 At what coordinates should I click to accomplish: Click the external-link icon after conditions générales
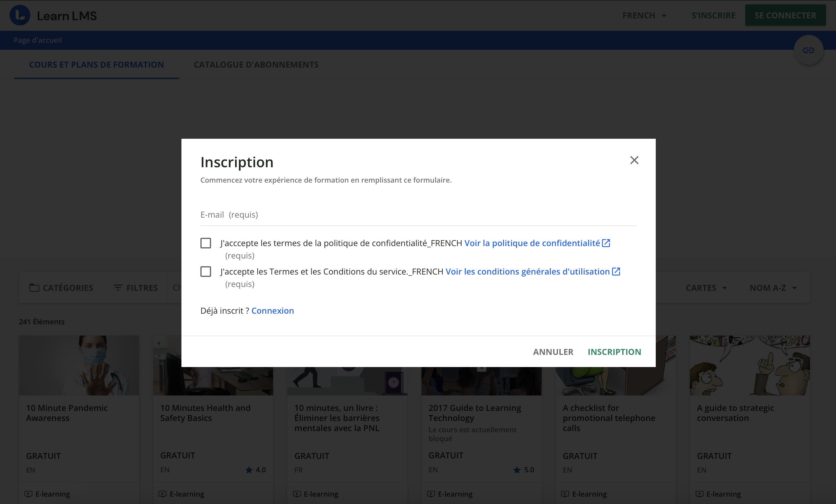pos(616,272)
